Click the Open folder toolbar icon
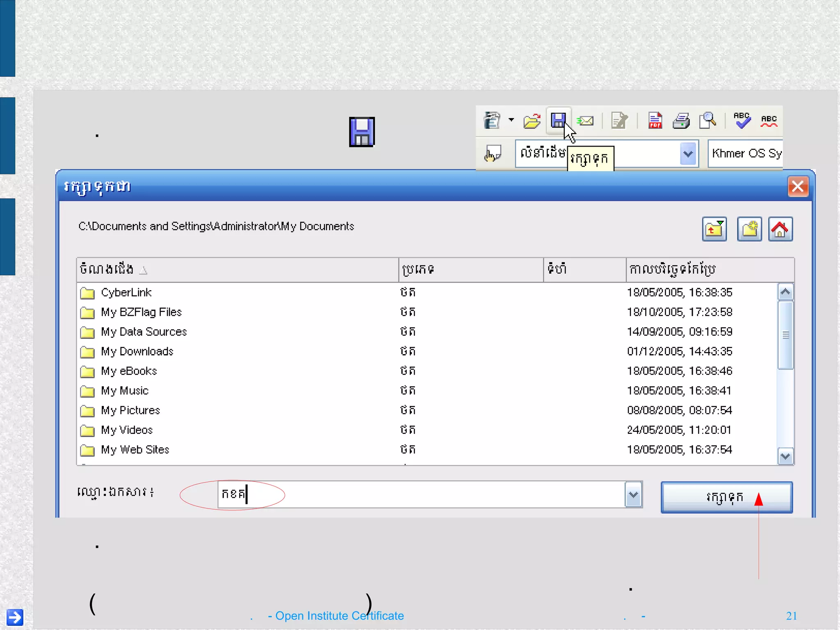 532,121
